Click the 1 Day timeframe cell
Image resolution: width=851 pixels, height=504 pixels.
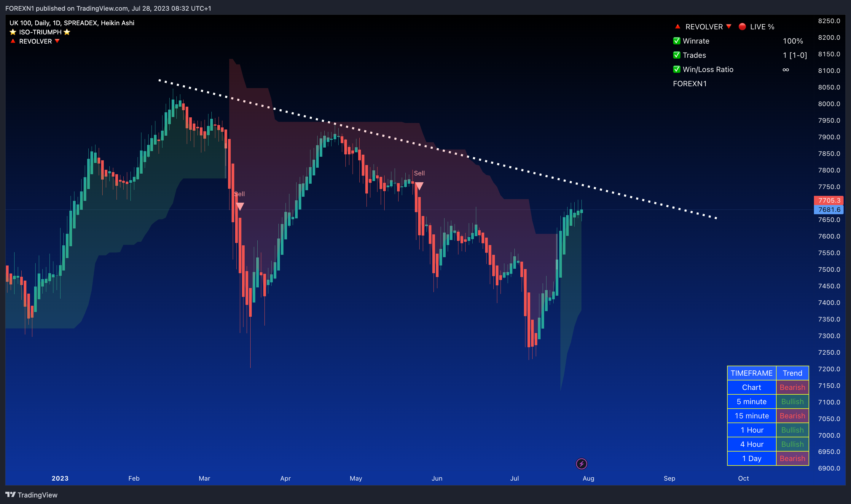tap(751, 458)
